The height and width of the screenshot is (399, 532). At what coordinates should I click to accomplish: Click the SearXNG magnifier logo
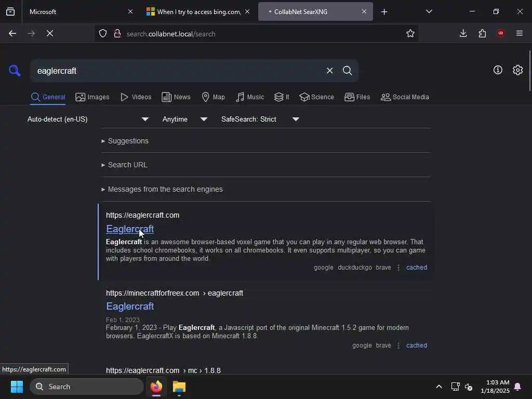(x=15, y=71)
